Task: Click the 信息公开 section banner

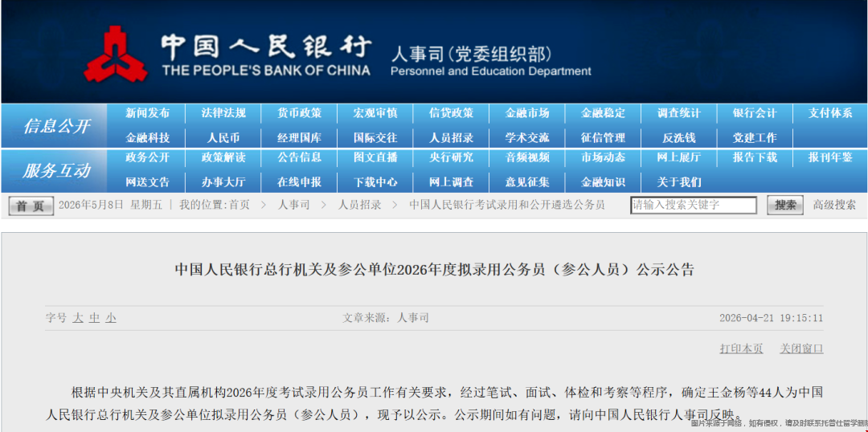Action: pyautogui.click(x=56, y=125)
